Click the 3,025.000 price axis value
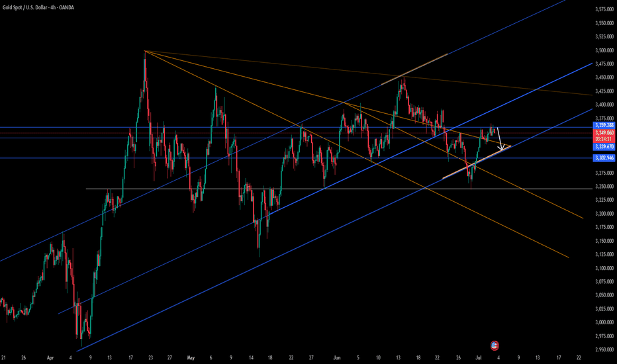Viewport: 617px width, 364px height. tap(604, 309)
